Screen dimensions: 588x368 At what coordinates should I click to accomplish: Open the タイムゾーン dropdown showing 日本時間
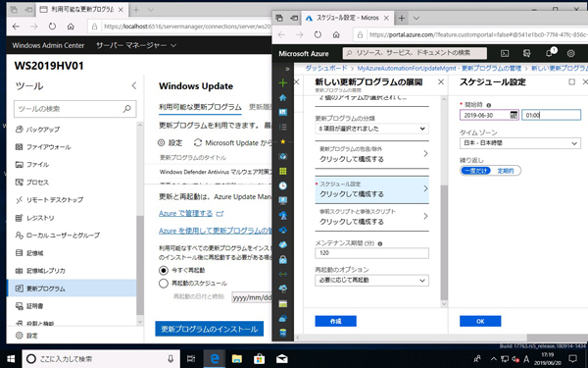point(520,143)
